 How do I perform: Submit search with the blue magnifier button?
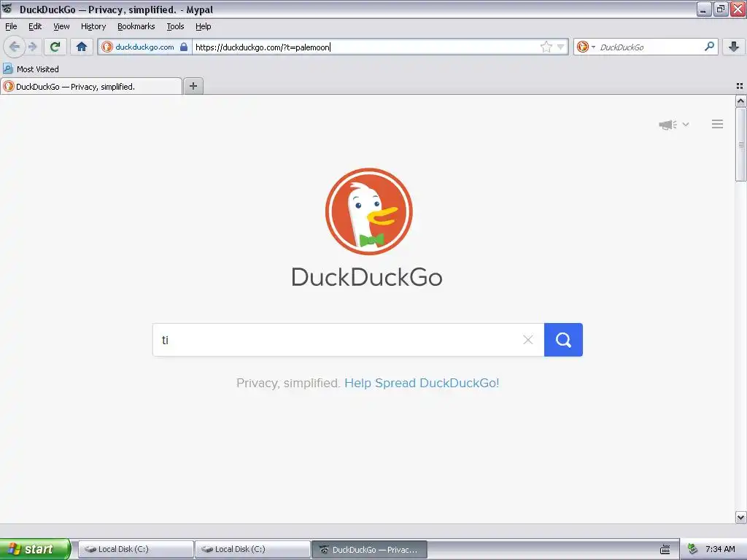click(x=563, y=340)
